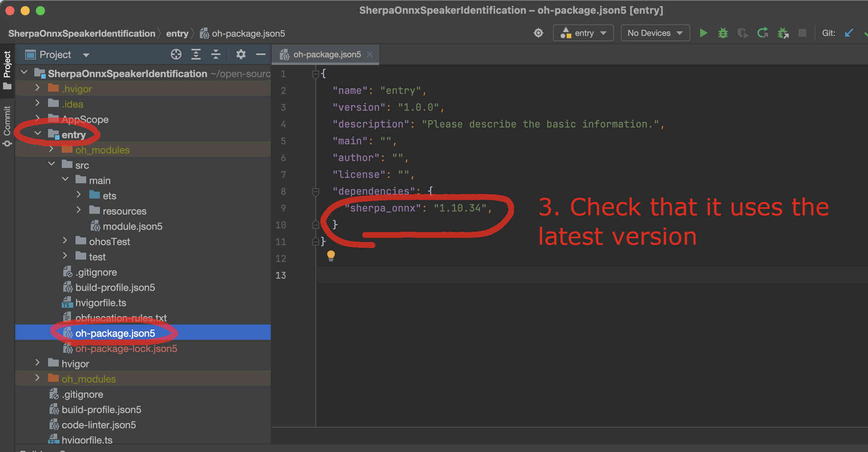Run the entry configuration

704,33
